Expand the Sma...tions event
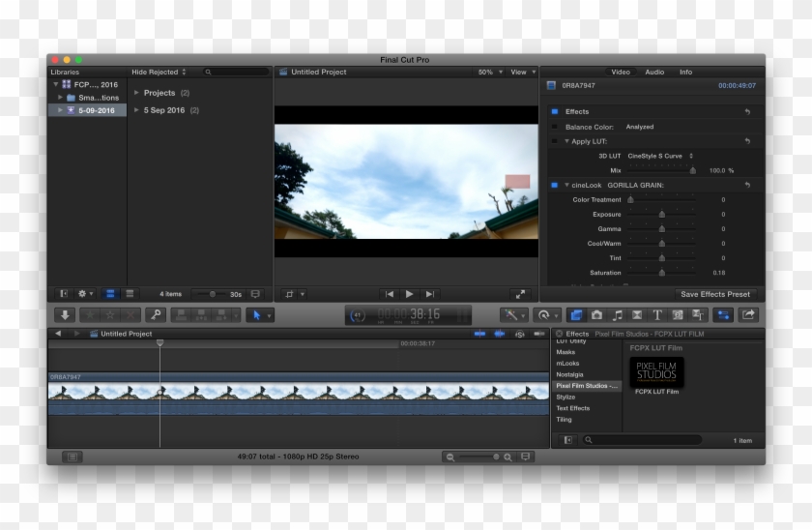 (60, 98)
